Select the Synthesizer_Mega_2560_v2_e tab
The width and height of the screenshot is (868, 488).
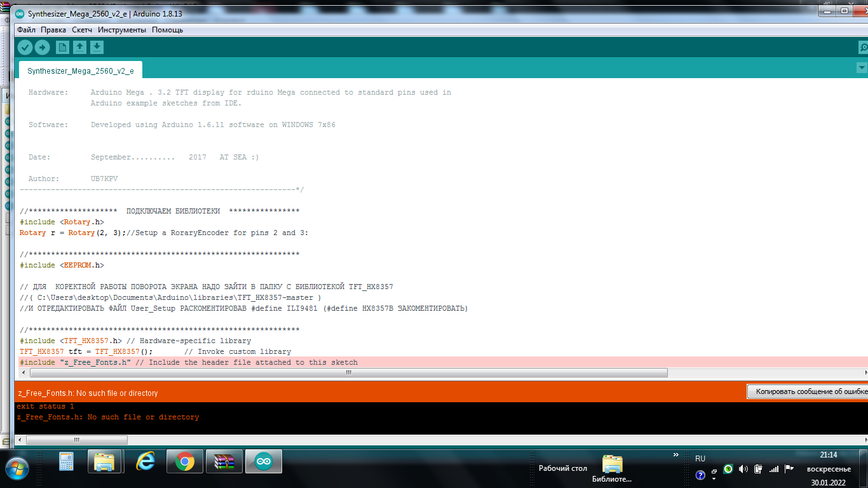[80, 71]
